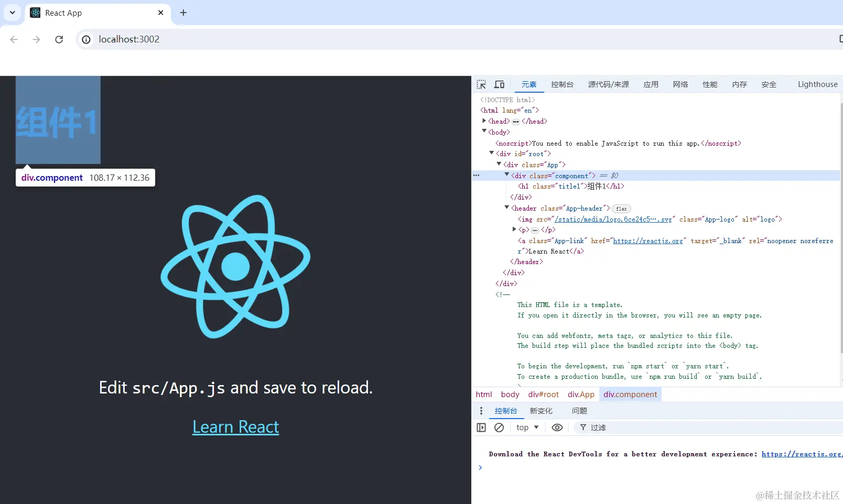Click the ellipsis button inside the head node
Viewport: 843px width, 504px height.
[516, 122]
